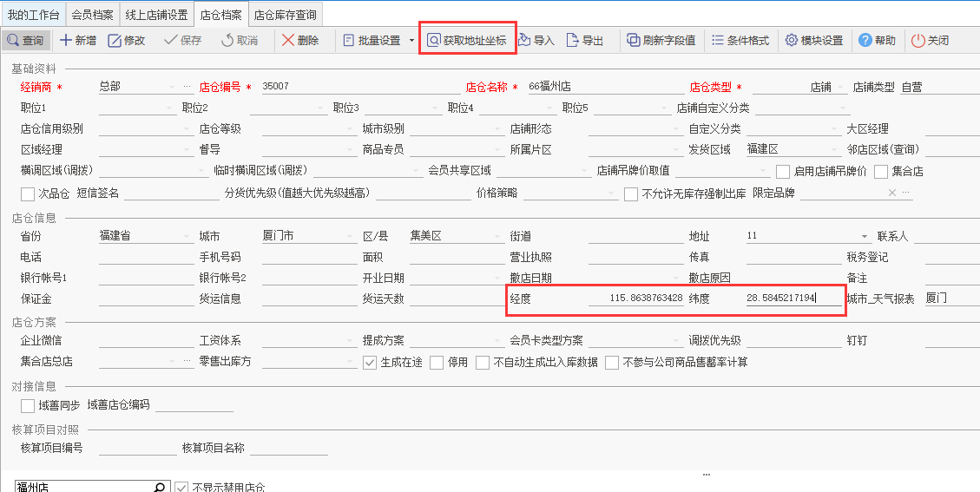
Task: Toggle 不允许无库存强制出库 checkbox
Action: tap(631, 194)
